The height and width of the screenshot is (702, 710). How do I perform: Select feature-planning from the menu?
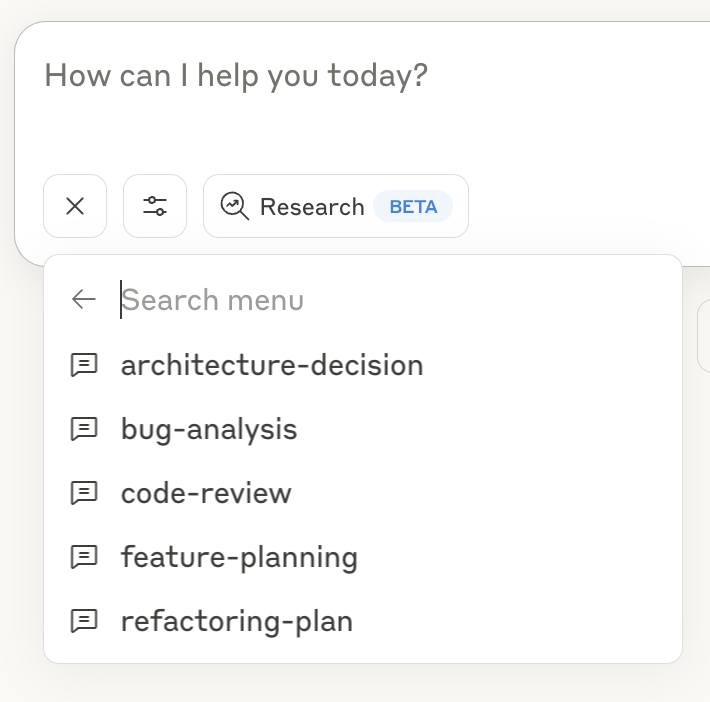[239, 557]
